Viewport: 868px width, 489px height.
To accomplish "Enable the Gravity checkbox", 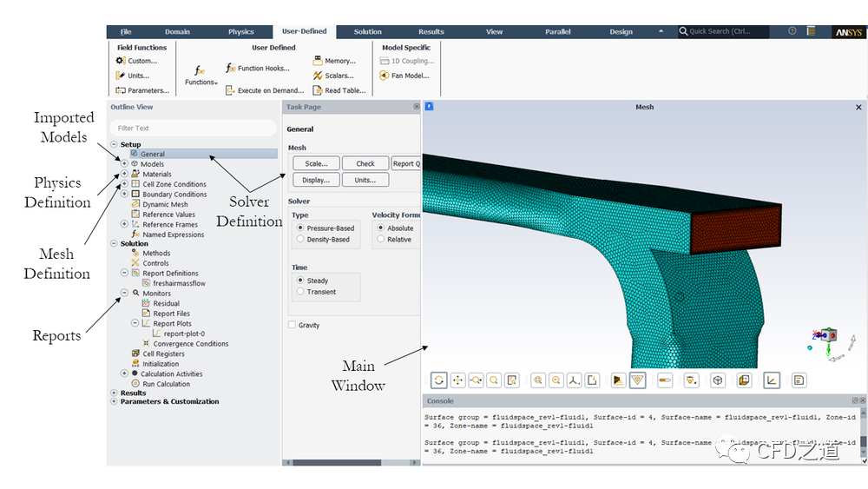I will click(x=292, y=326).
